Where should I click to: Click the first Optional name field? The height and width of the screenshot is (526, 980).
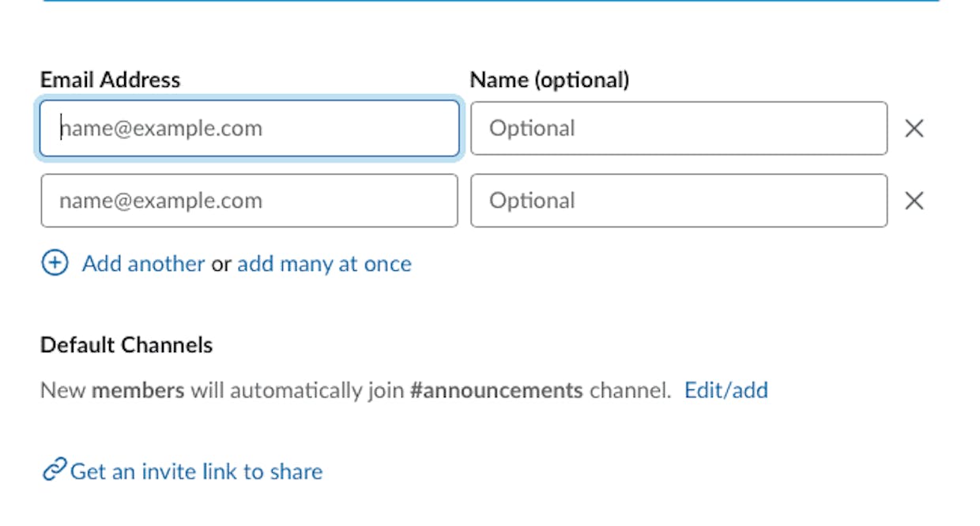(679, 128)
